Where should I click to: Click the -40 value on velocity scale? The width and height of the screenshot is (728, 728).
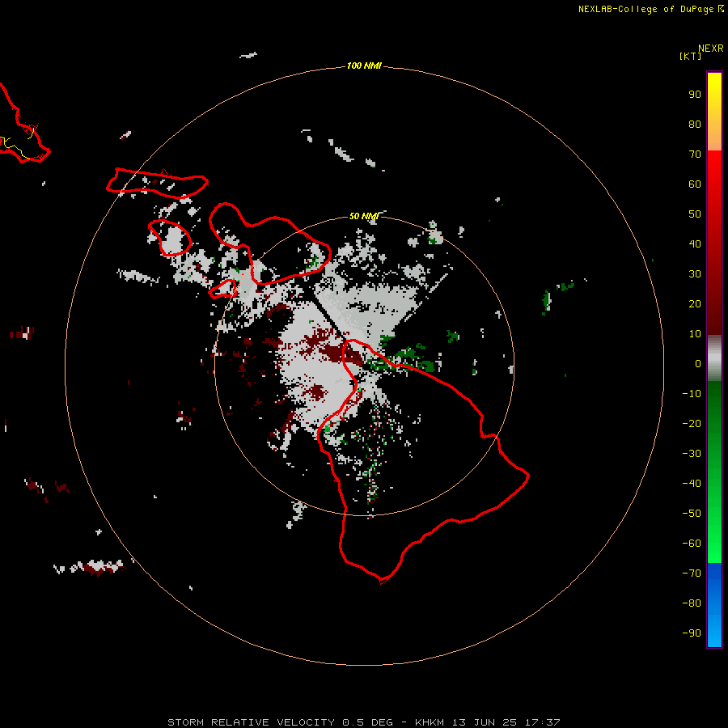pos(692,484)
